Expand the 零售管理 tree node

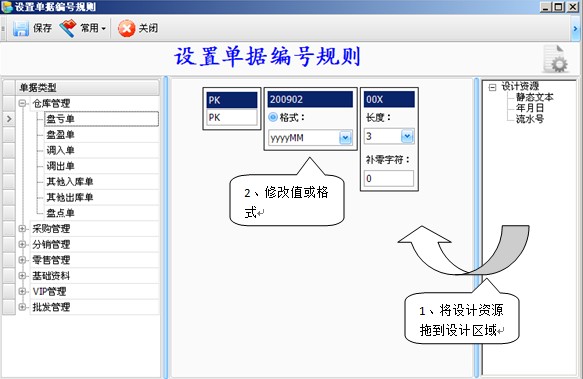[22, 260]
